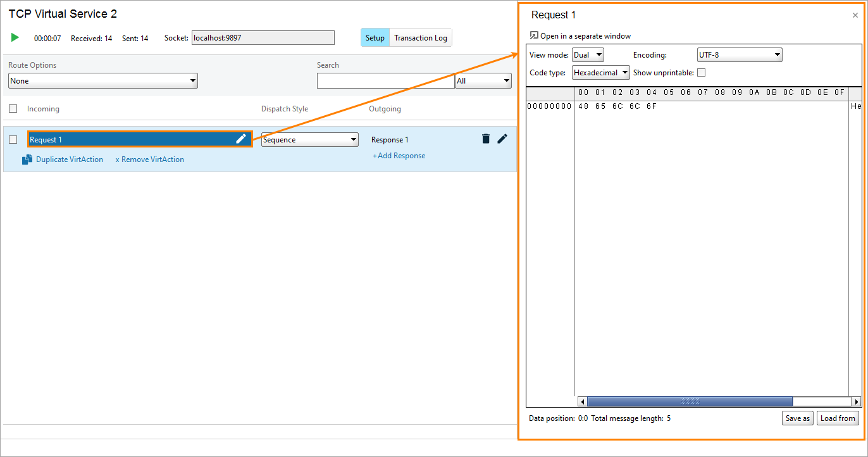Select the Setup tab
Viewport: 868px width, 457px height.
point(375,37)
